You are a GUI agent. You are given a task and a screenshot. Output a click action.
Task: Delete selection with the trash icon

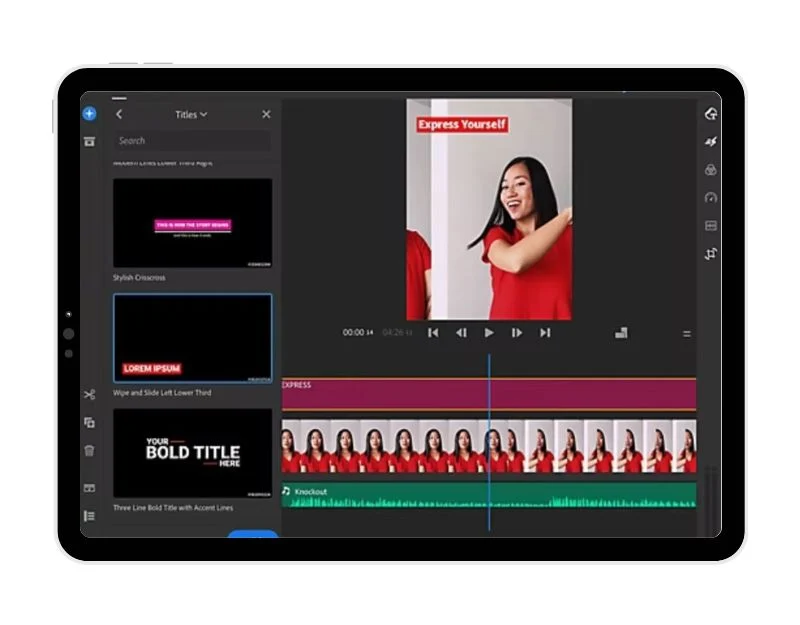[89, 451]
